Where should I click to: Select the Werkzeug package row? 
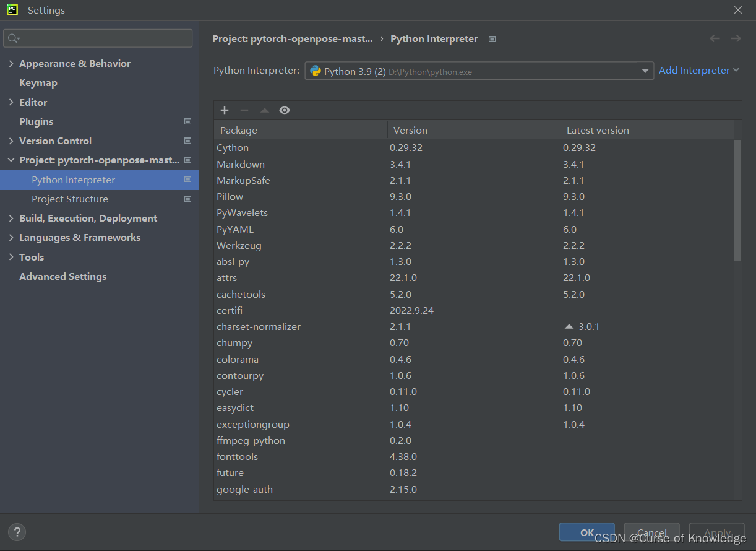click(474, 245)
